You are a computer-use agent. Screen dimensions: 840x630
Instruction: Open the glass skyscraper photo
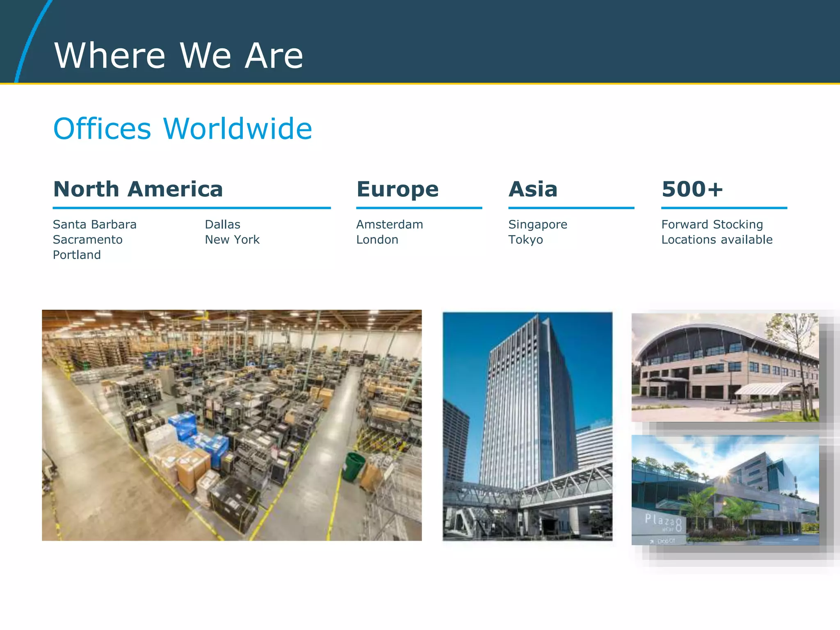pos(527,427)
